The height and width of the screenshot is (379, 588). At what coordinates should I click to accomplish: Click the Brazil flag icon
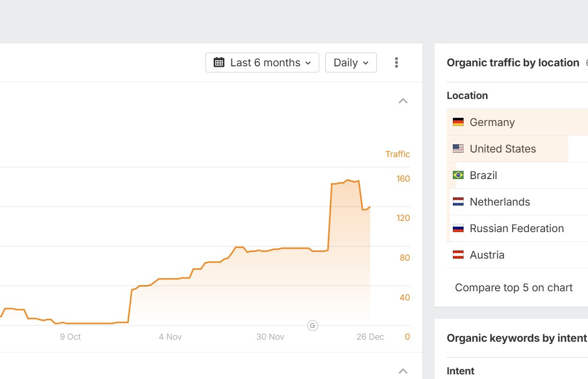click(x=458, y=175)
